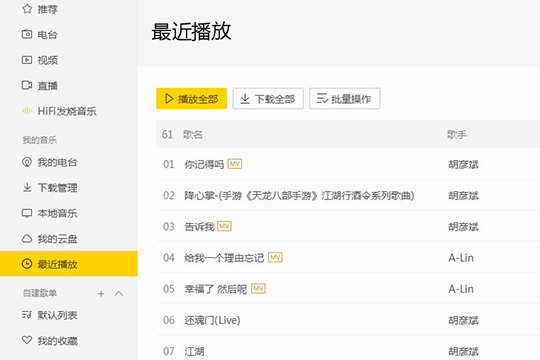Select song 告诉我
Viewport: 540px width, 360px height.
tap(199, 227)
